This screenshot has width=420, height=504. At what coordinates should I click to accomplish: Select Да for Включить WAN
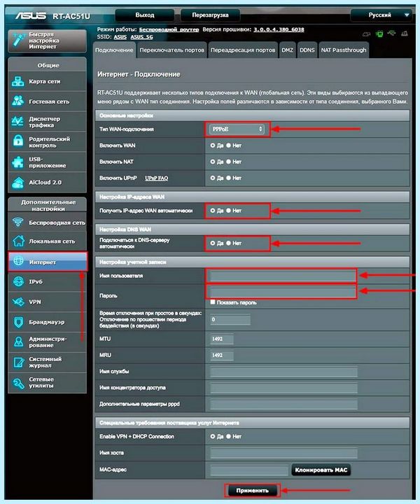[212, 146]
